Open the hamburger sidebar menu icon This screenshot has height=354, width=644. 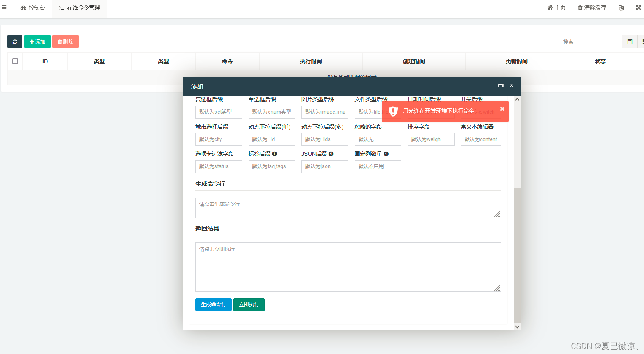4,8
